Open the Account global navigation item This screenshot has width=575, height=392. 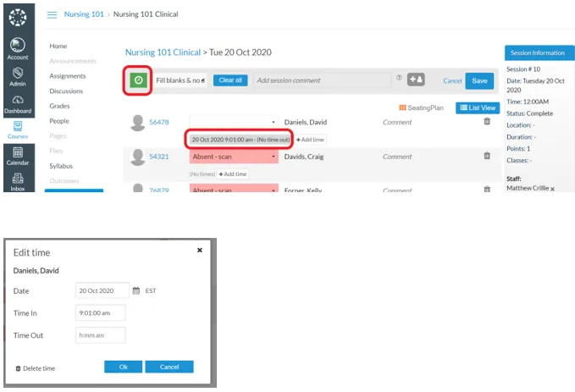[18, 49]
